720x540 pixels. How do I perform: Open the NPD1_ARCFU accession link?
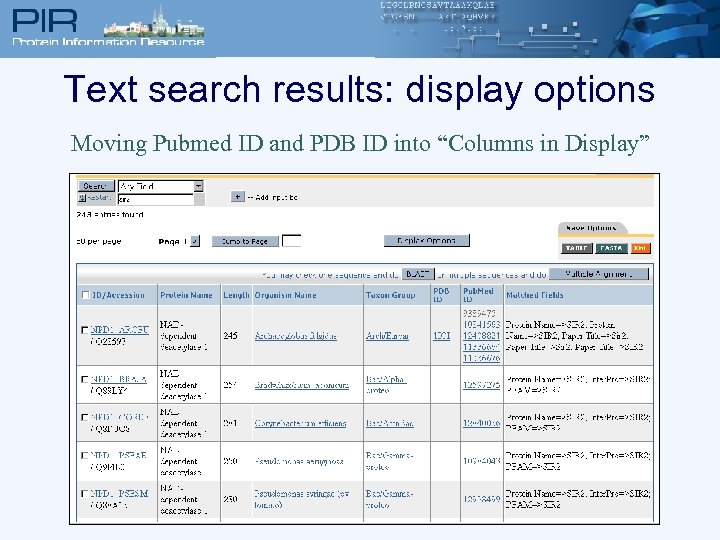click(119, 330)
